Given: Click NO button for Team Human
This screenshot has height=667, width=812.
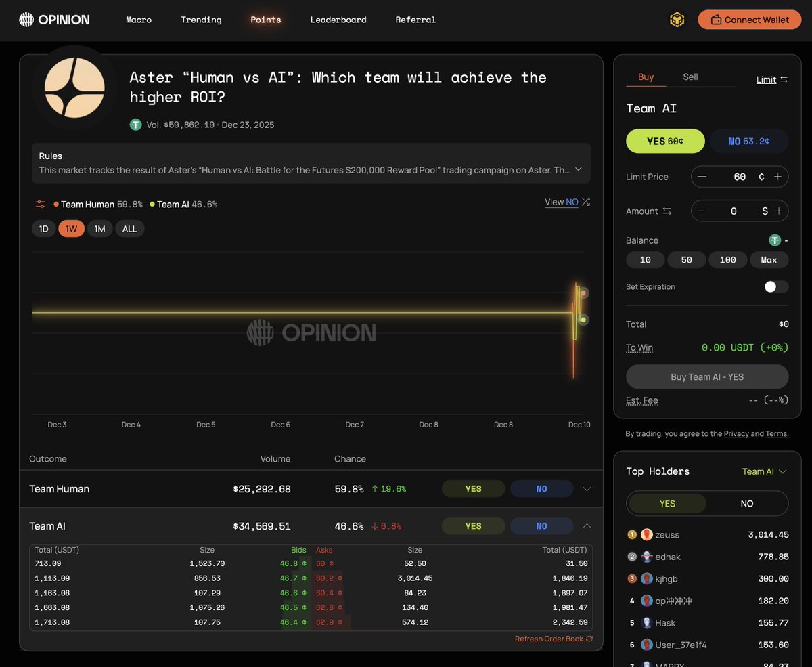Looking at the screenshot, I should point(542,489).
